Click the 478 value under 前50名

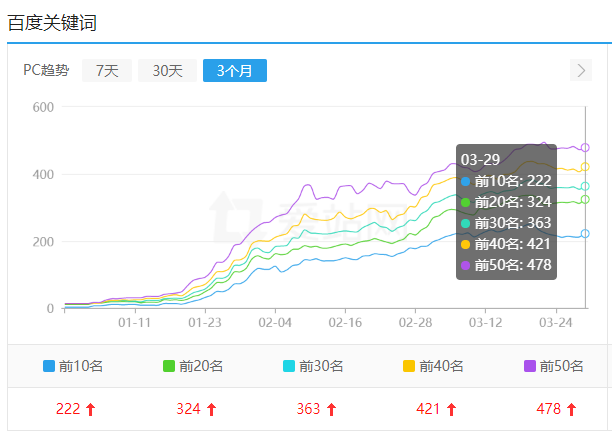click(x=548, y=409)
